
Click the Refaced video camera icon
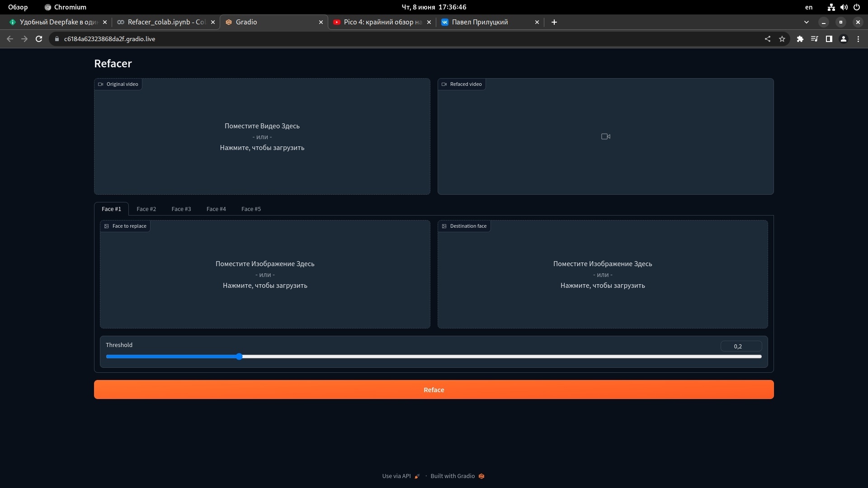pyautogui.click(x=606, y=136)
